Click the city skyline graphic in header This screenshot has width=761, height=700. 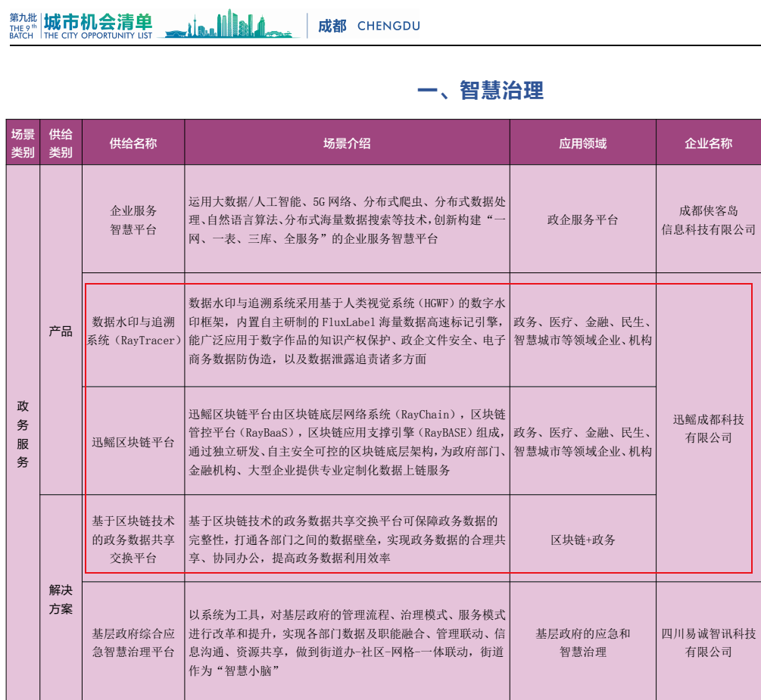tap(231, 24)
